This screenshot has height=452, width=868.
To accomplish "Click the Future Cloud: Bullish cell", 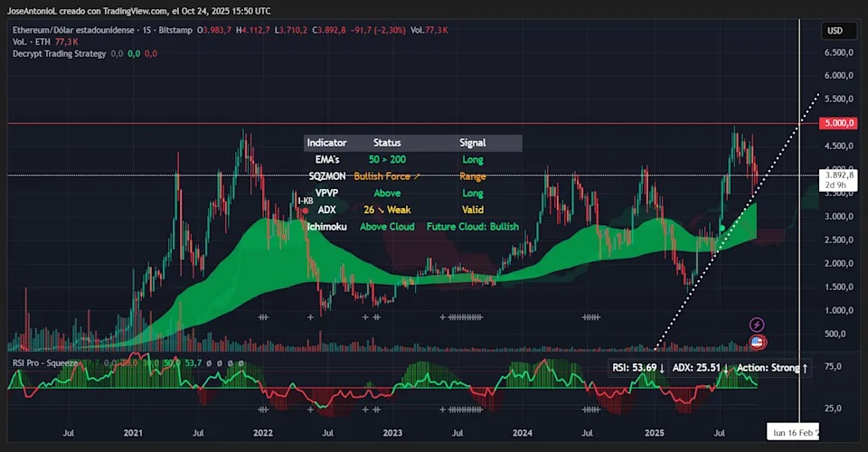I will [473, 227].
